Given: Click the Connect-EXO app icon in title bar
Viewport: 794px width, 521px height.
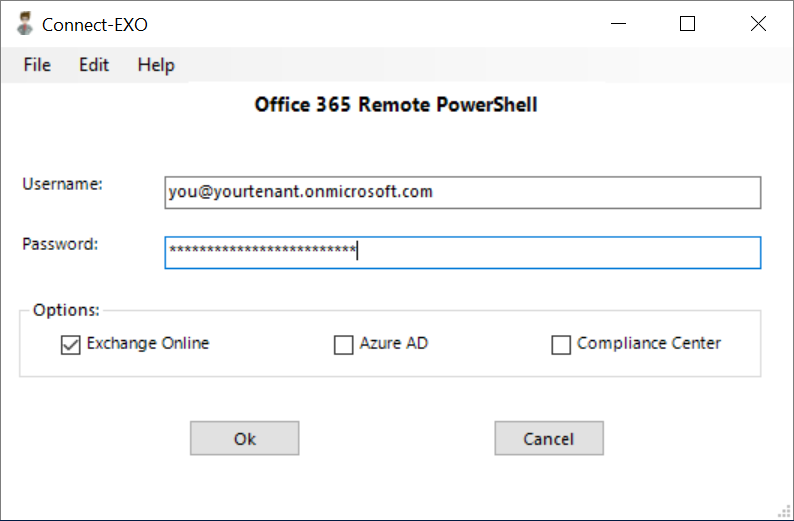Looking at the screenshot, I should point(24,24).
